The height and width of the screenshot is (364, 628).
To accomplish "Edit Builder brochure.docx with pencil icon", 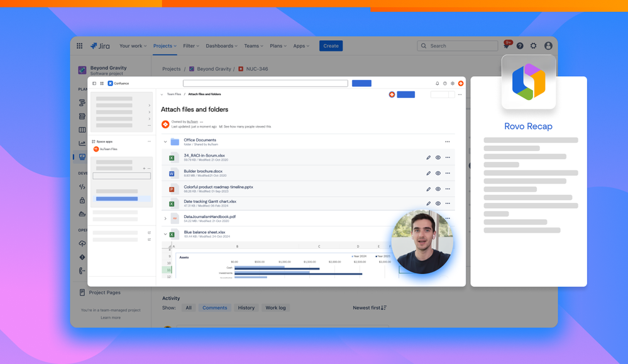I will tap(429, 173).
